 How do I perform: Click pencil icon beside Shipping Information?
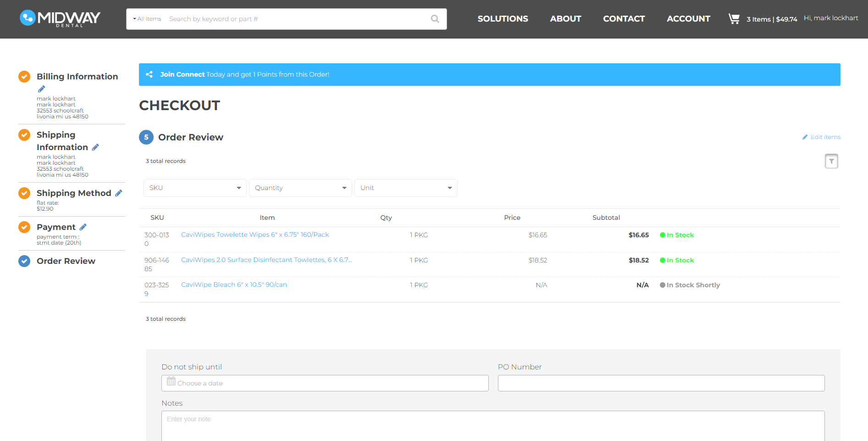point(95,147)
